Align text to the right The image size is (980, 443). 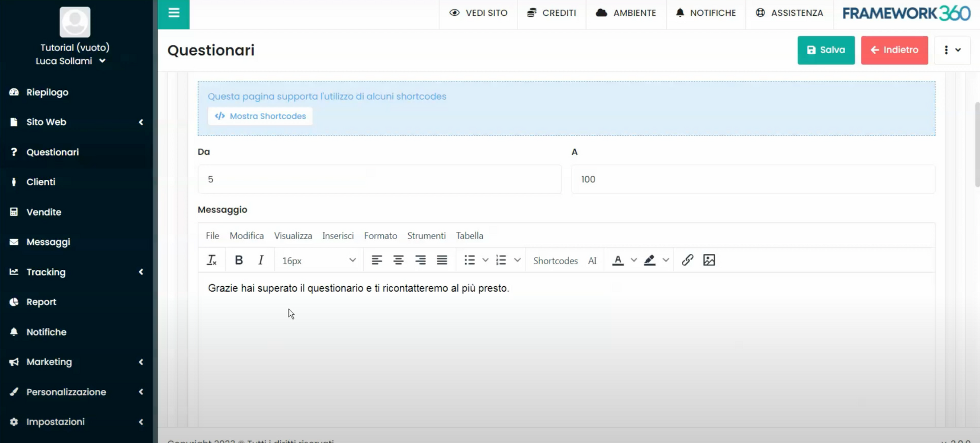point(420,261)
